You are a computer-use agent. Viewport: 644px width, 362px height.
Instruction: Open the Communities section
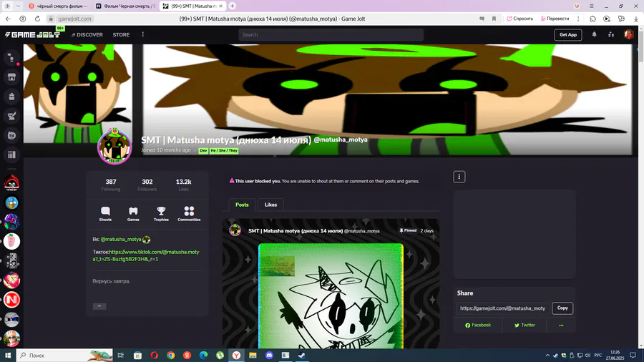click(x=189, y=214)
